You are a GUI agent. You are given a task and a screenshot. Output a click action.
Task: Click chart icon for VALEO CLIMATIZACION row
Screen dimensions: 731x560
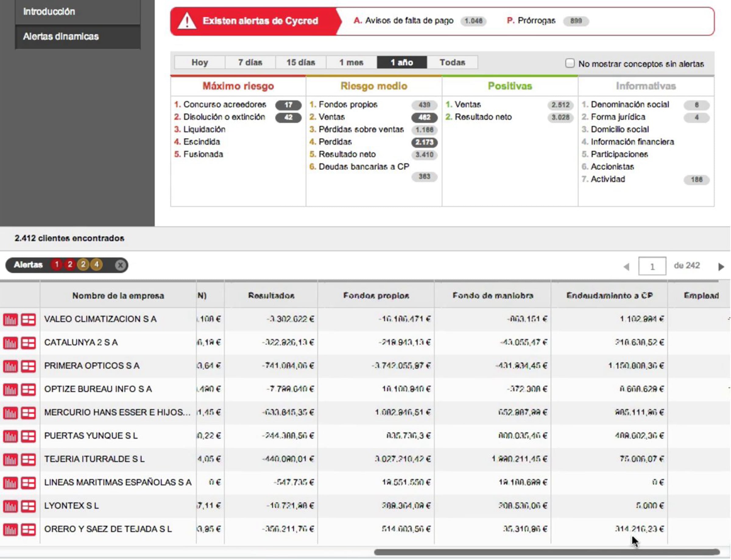10,320
